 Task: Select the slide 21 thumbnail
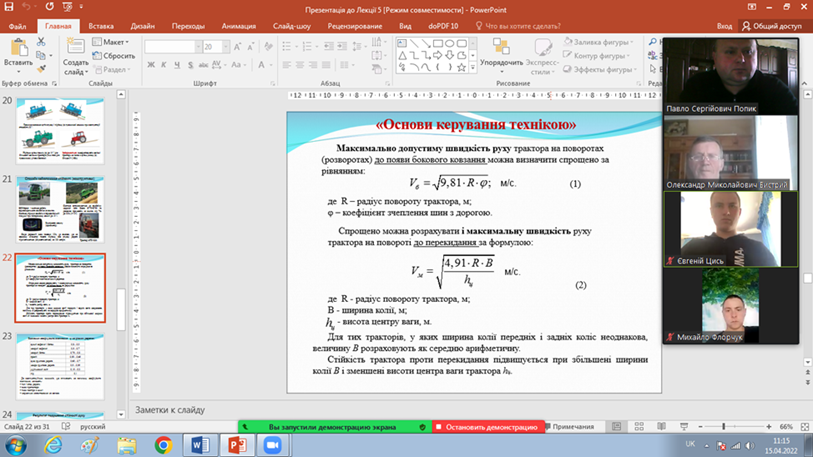point(60,209)
